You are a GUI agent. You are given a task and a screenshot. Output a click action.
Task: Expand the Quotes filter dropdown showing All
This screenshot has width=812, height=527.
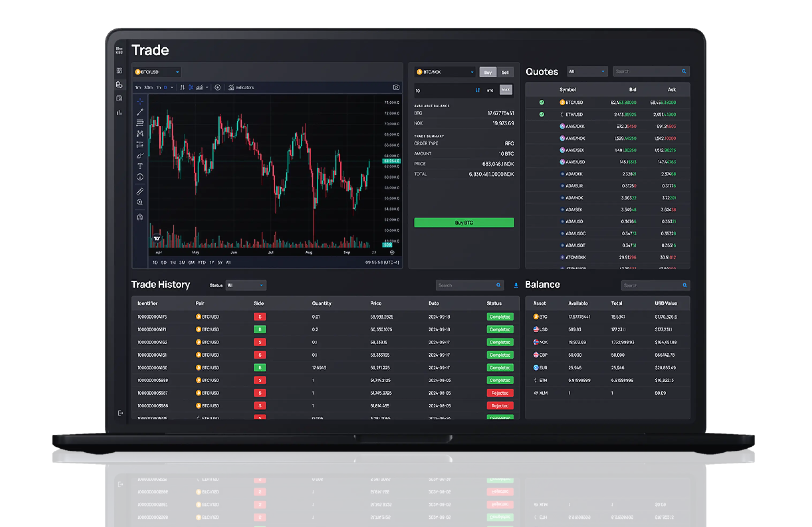pyautogui.click(x=587, y=71)
